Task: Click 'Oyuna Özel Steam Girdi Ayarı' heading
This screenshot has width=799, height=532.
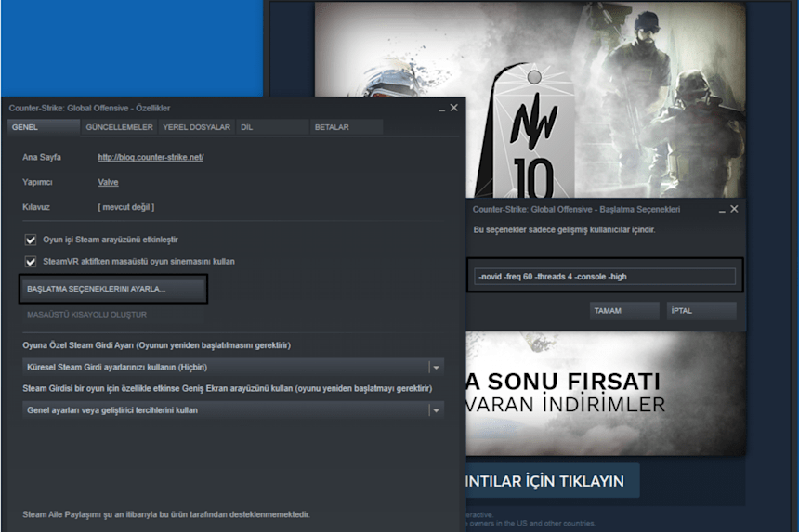Action: (x=156, y=345)
